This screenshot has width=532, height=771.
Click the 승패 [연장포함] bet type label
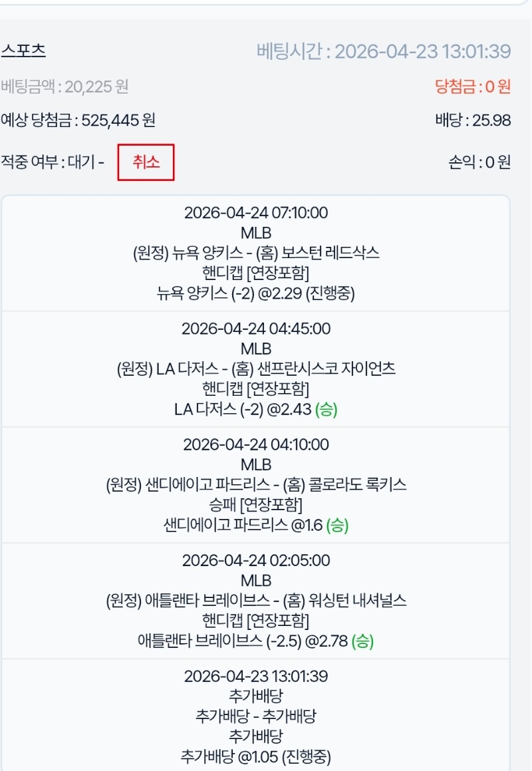256,505
